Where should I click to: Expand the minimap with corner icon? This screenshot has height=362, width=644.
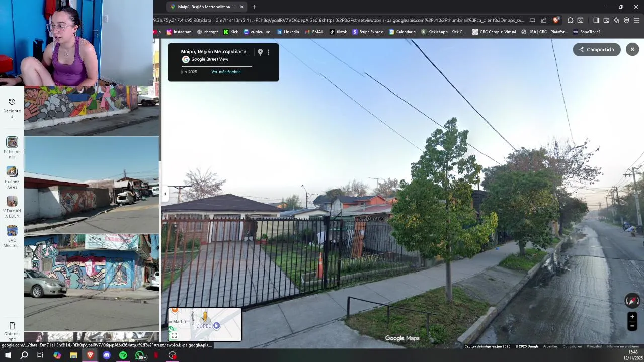(x=174, y=335)
